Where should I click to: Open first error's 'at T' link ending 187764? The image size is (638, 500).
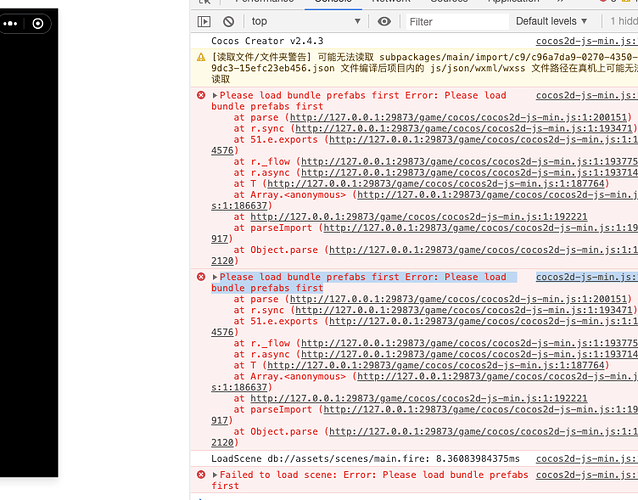pyautogui.click(x=436, y=183)
